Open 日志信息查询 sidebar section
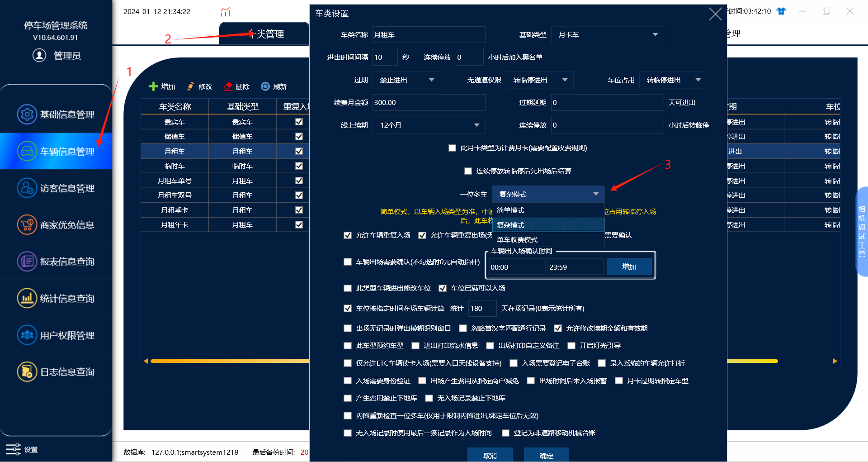The height and width of the screenshot is (462, 868). point(56,372)
